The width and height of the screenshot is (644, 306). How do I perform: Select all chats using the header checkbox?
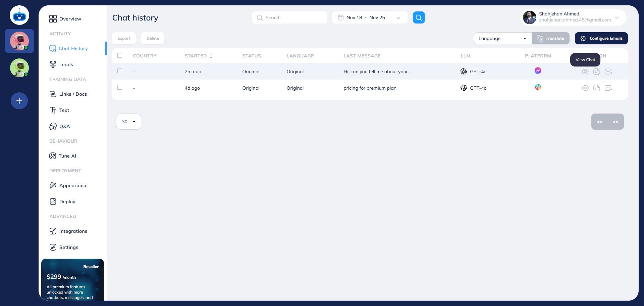(x=120, y=55)
